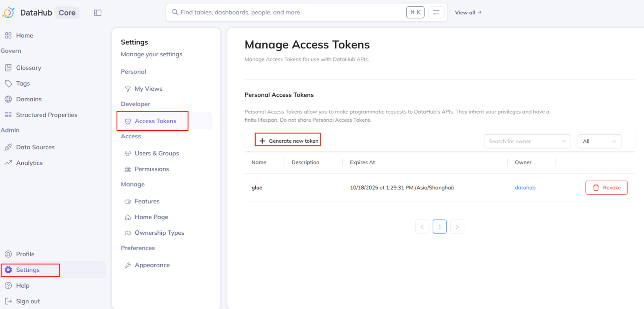Click the Analytics trend icon
Viewport: 644px width, 309px height.
coord(8,163)
